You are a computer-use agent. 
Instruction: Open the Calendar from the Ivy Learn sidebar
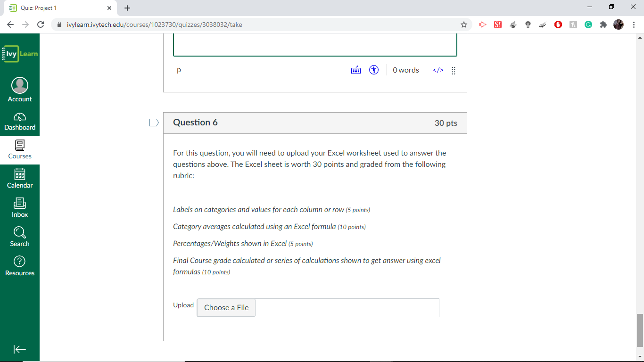coord(19,179)
